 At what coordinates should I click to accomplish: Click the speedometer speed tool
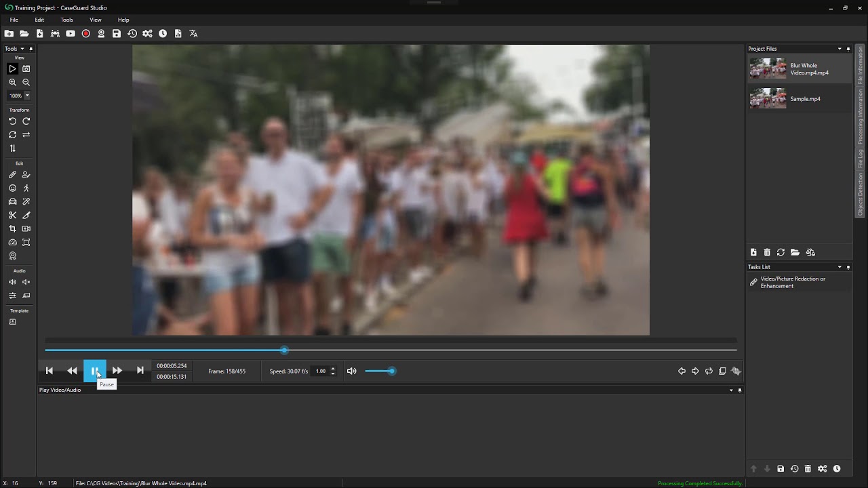(12, 243)
